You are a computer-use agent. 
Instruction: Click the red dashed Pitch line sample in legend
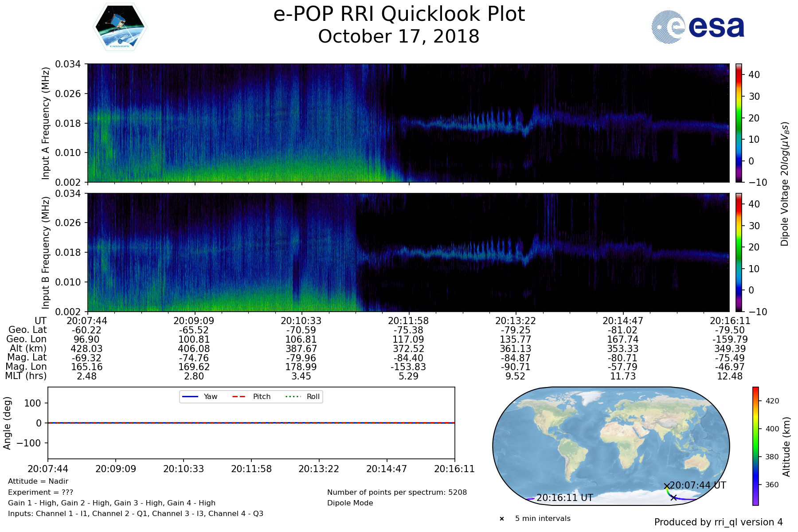click(x=239, y=396)
